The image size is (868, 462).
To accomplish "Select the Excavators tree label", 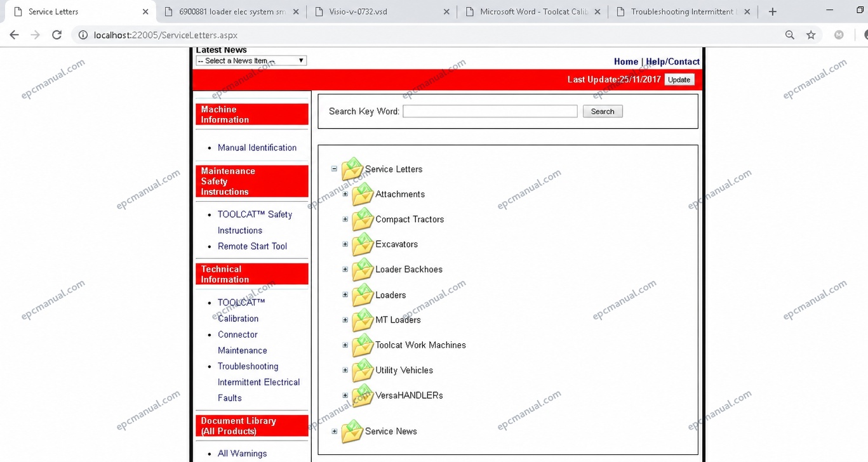I will point(397,244).
